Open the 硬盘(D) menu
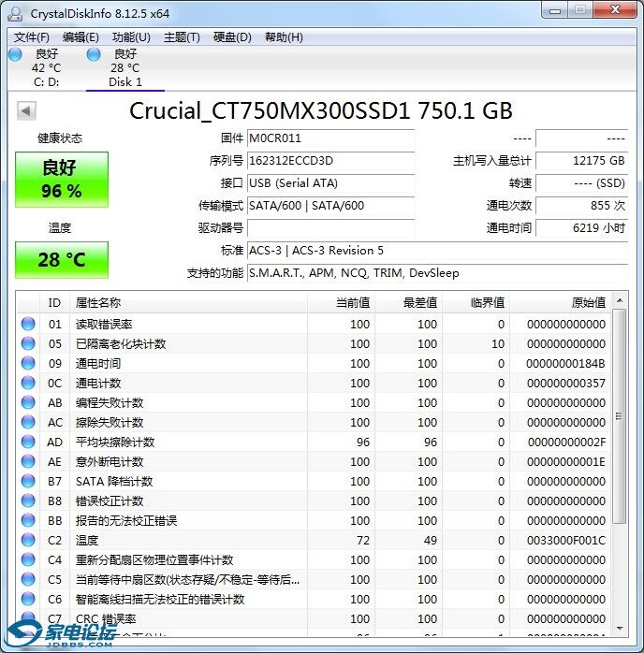Screen dimensions: 644x653 coord(232,37)
